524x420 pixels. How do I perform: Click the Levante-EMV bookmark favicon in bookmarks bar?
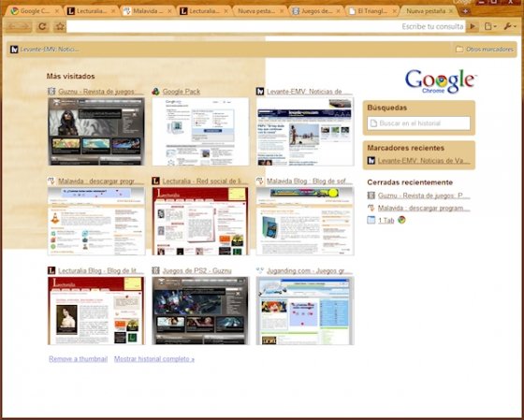[14, 50]
